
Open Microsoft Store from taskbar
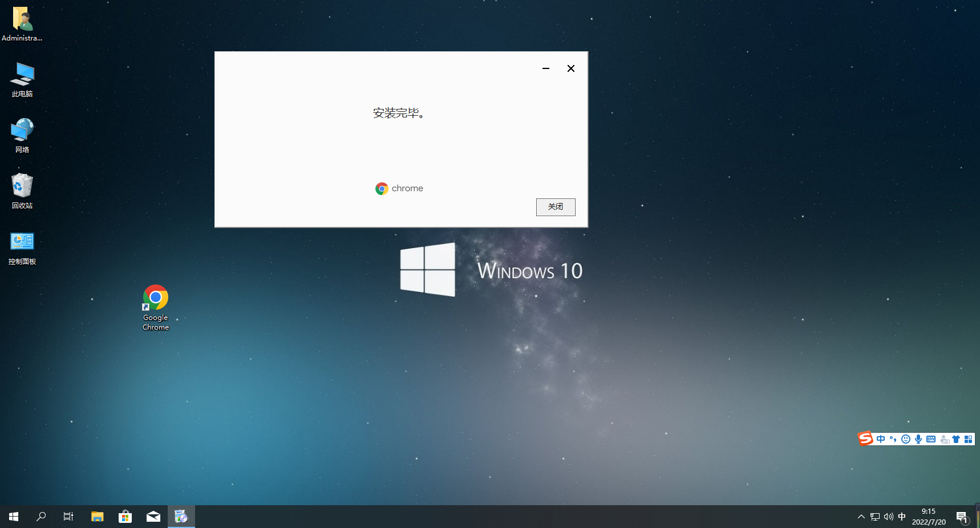click(125, 517)
